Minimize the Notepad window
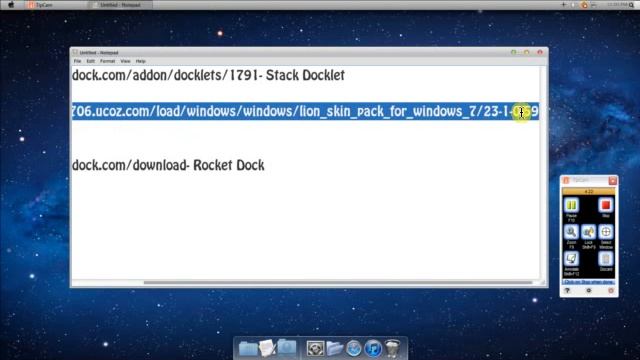The height and width of the screenshot is (360, 640). (513, 52)
